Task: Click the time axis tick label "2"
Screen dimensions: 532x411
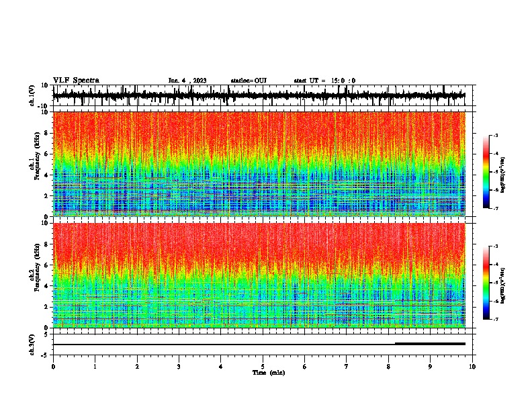Action: coord(137,367)
